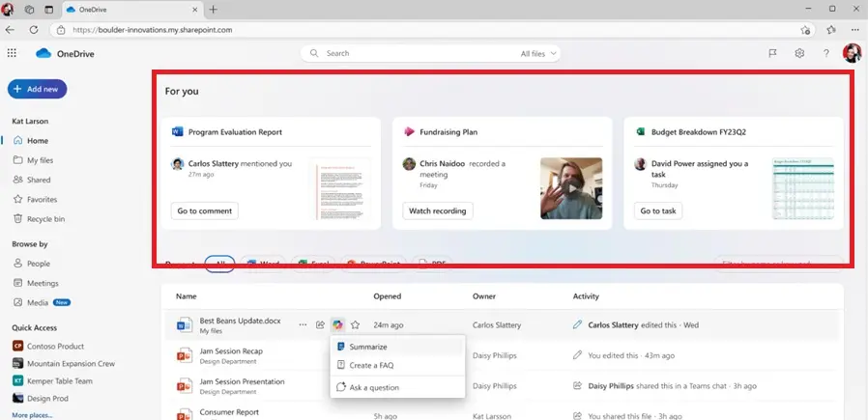Click the Activity column header

point(586,296)
